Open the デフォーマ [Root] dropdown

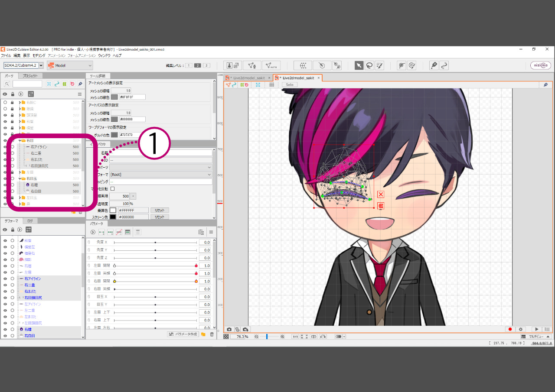coord(161,175)
